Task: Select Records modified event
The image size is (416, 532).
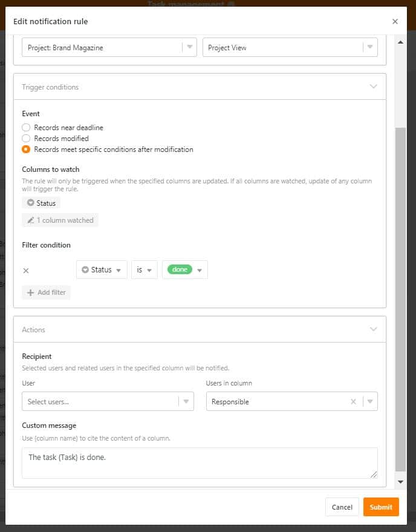Action: coord(26,139)
